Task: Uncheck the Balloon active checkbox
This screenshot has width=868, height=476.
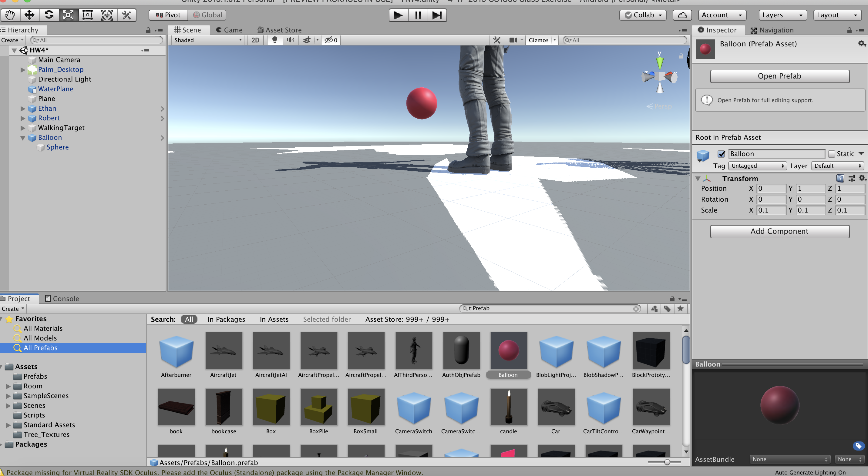Action: pyautogui.click(x=721, y=154)
